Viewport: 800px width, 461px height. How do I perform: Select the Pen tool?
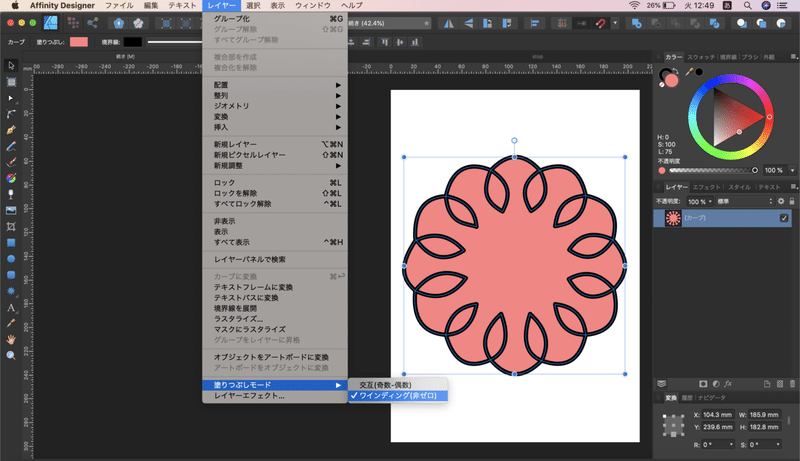pos(11,130)
